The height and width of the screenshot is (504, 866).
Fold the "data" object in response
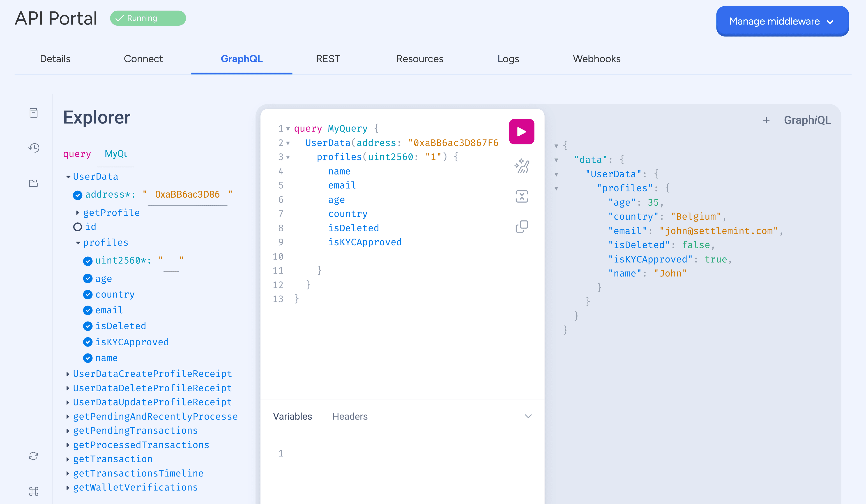click(x=556, y=160)
